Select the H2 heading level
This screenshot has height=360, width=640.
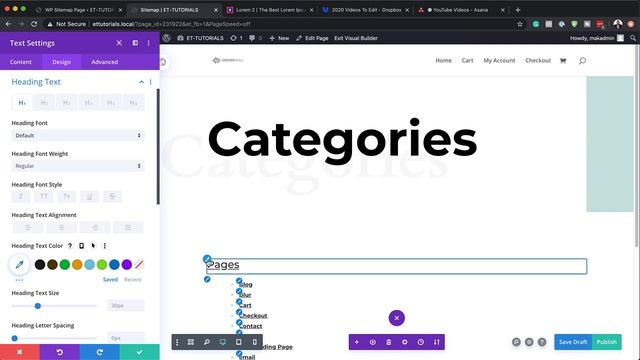pyautogui.click(x=44, y=102)
